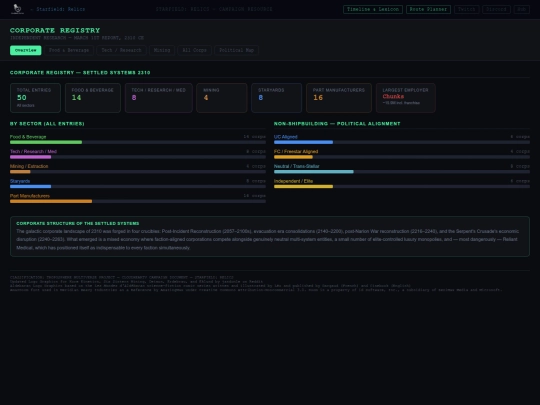The image size is (540, 405).
Task: Switch to the Tech / Research tab
Action: click(121, 50)
